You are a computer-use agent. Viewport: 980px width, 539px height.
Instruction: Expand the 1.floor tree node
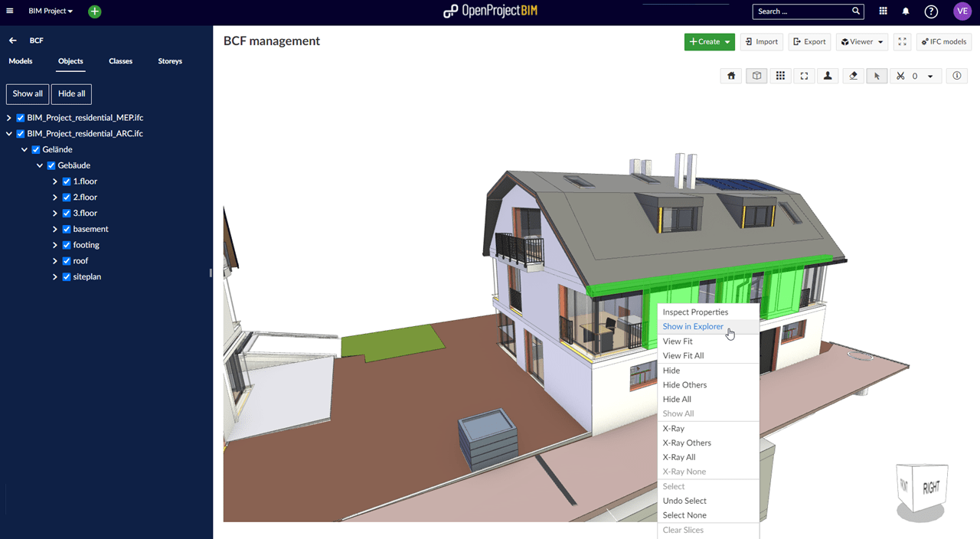click(x=55, y=181)
